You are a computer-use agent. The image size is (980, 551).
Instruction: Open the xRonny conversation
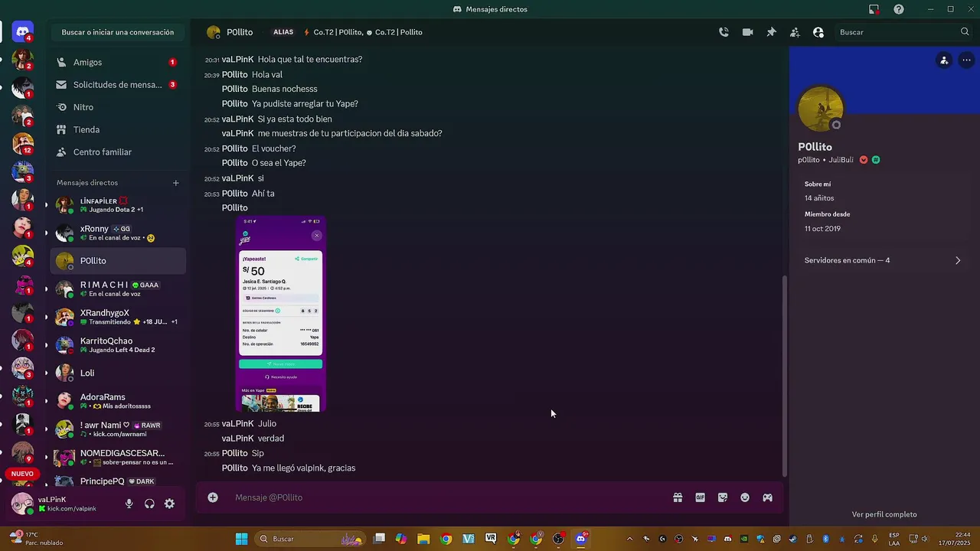(118, 233)
